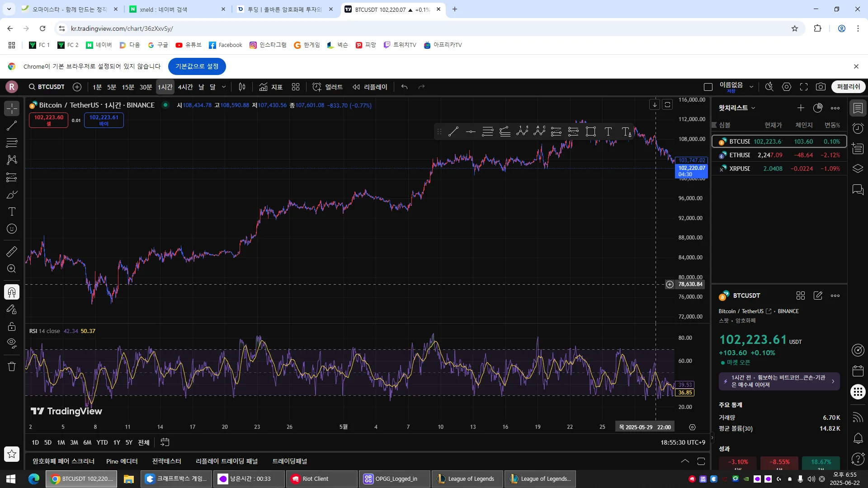Open the 전략테스터 tab
The height and width of the screenshot is (488, 868).
click(166, 461)
